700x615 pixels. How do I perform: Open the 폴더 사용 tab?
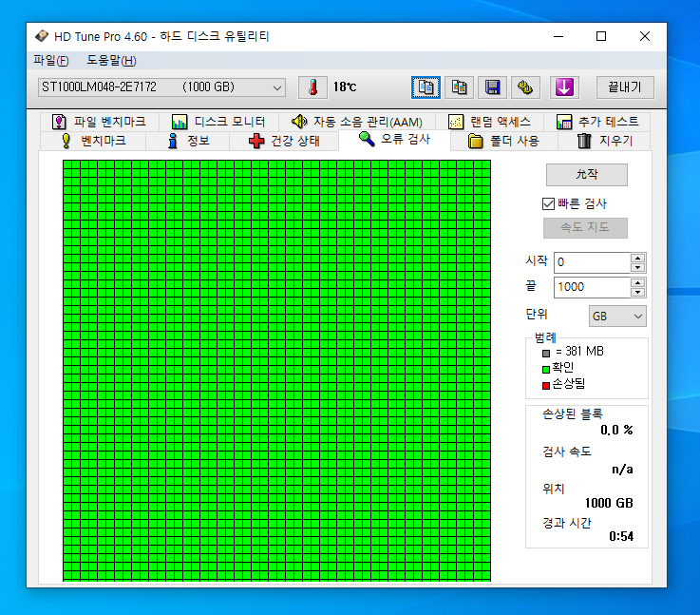[504, 141]
